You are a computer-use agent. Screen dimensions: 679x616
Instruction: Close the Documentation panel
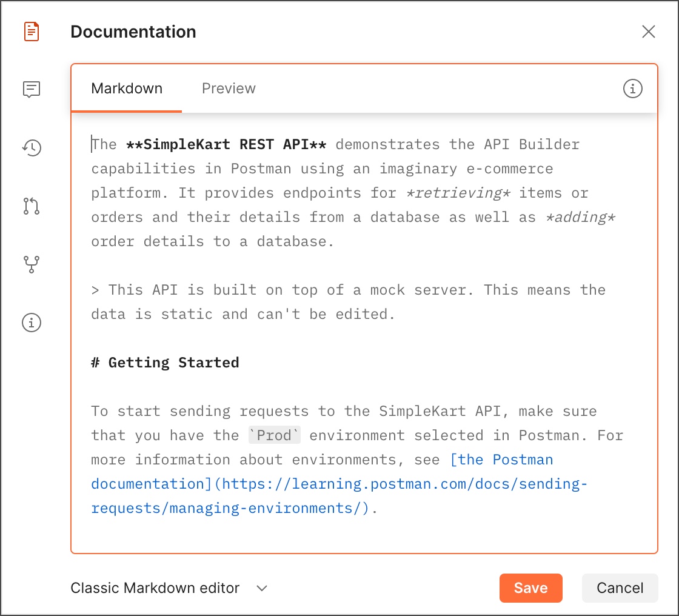point(648,32)
